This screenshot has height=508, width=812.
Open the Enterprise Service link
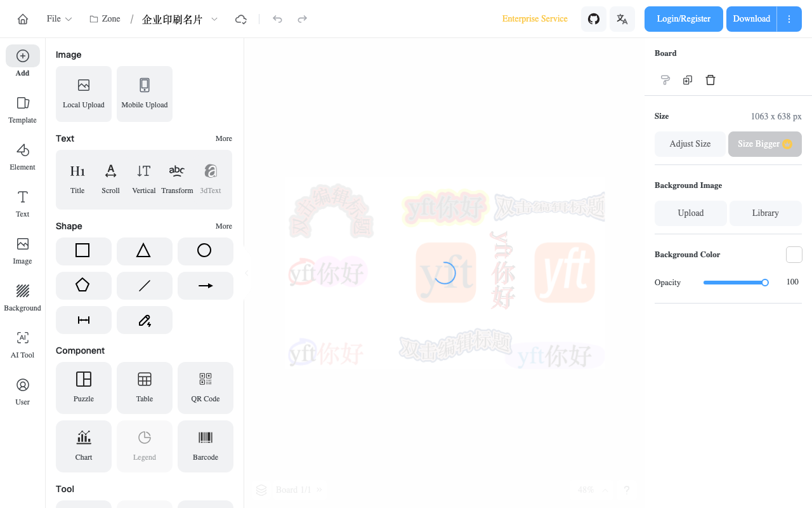[535, 19]
